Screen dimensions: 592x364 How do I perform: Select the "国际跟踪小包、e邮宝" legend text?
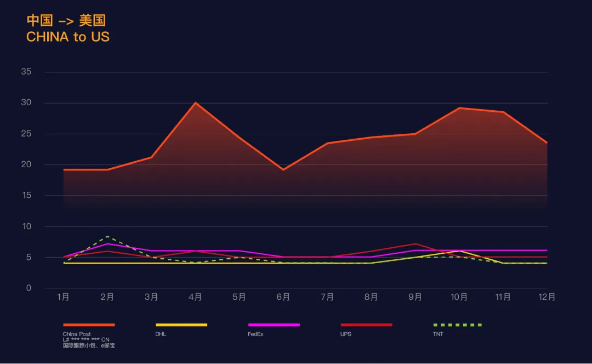pyautogui.click(x=89, y=345)
